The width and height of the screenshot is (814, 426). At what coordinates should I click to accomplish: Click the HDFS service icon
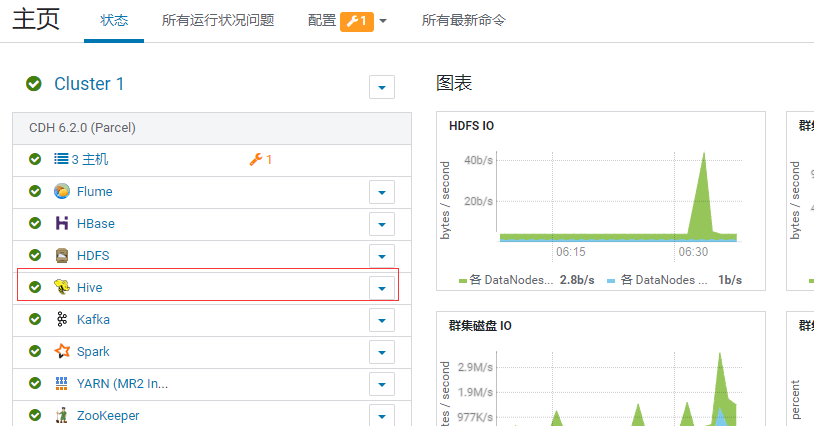pyautogui.click(x=62, y=255)
